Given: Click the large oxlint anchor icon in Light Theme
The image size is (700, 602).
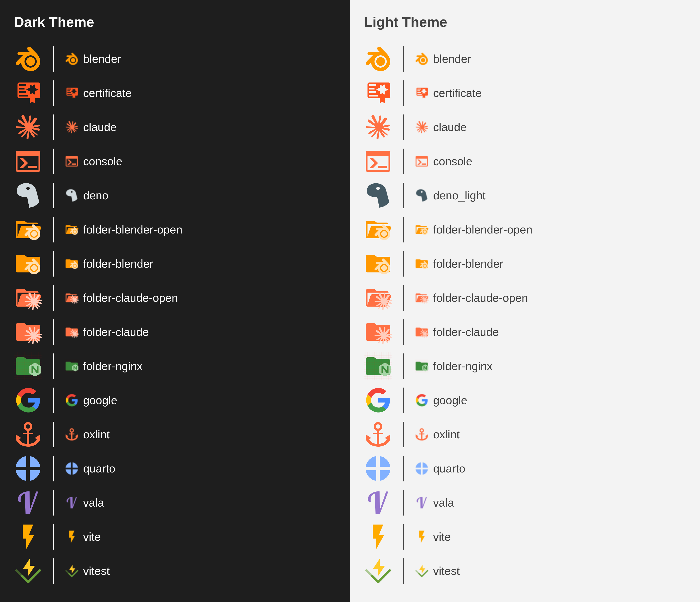Looking at the screenshot, I should click(x=378, y=434).
